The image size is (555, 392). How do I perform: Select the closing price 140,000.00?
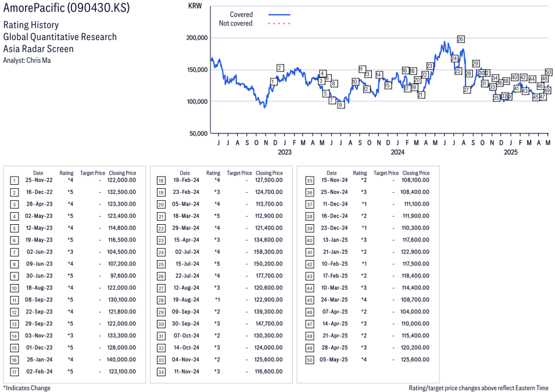pyautogui.click(x=121, y=360)
